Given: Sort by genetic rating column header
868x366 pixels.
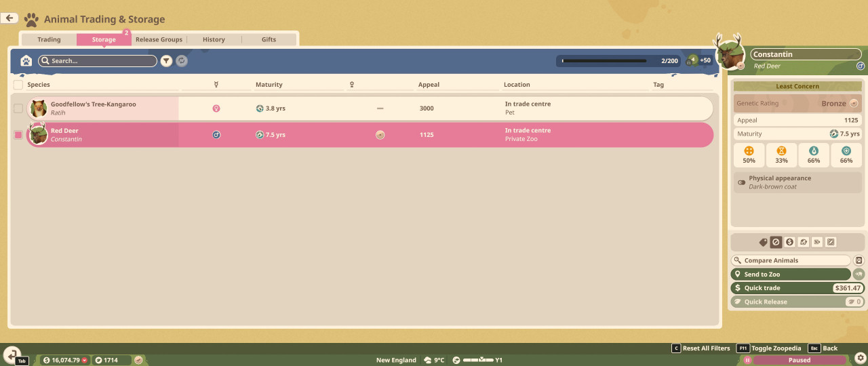Looking at the screenshot, I should (352, 85).
